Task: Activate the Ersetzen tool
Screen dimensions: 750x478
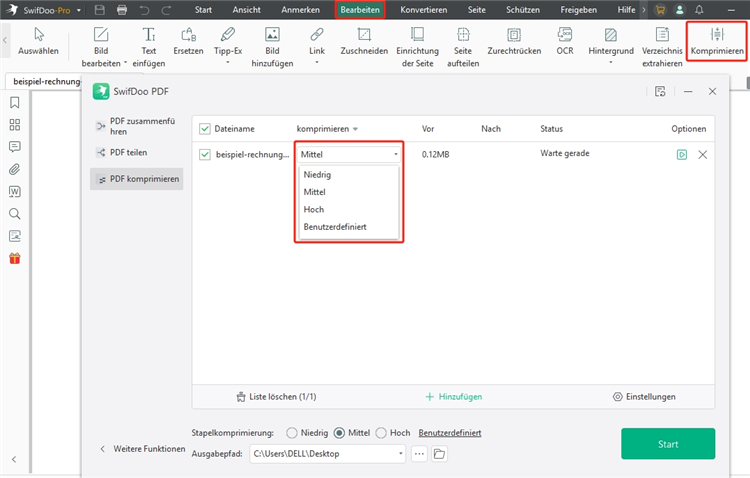Action: [188, 41]
